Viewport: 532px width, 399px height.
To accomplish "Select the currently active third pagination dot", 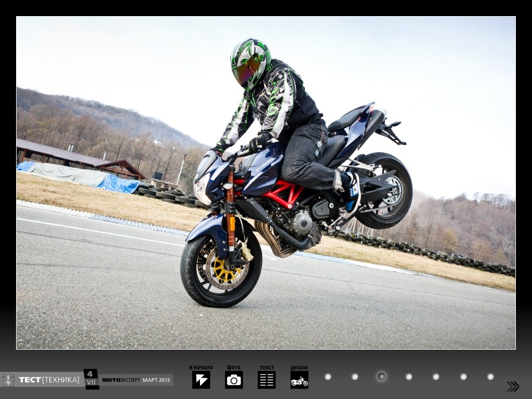I will coord(381,376).
